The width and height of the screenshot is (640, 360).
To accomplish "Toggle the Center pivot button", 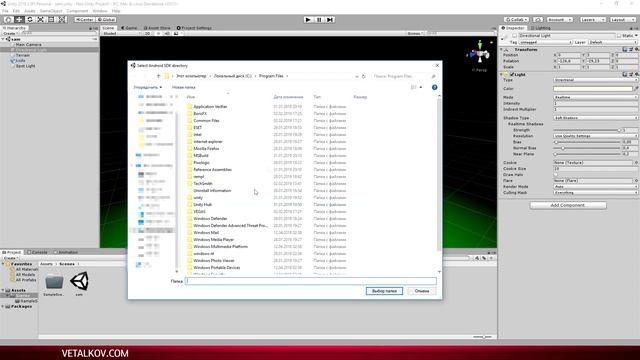I will click(x=84, y=20).
